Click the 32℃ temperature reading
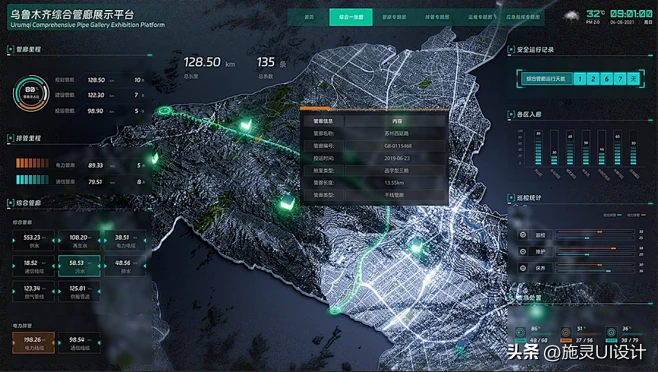The image size is (658, 372). [595, 14]
